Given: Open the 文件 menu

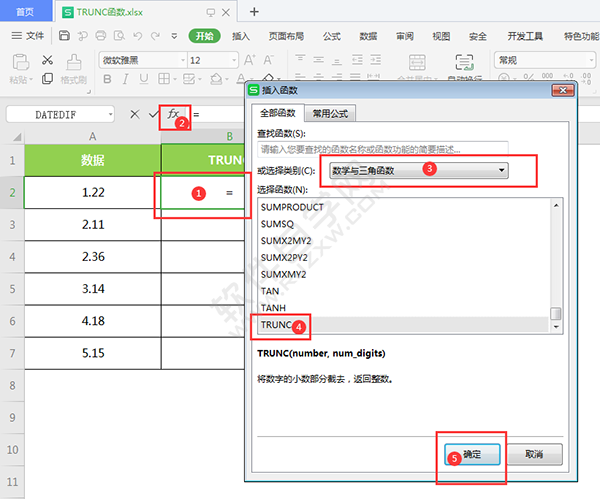Looking at the screenshot, I should tap(28, 36).
